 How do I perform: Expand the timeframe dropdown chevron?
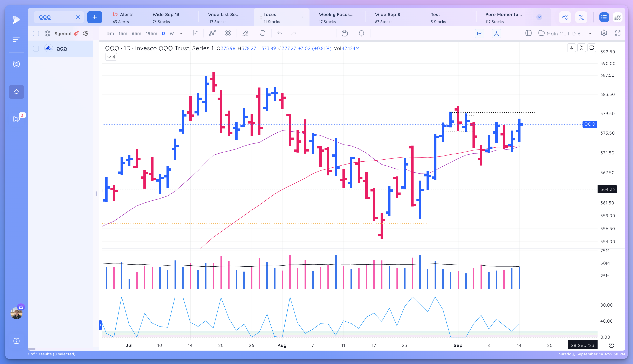point(181,34)
